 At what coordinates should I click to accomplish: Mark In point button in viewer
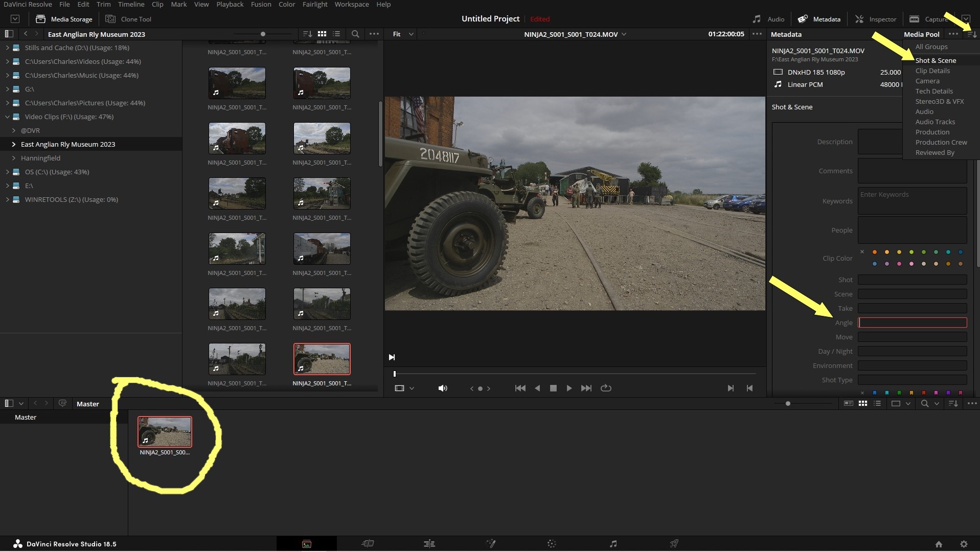pos(731,388)
